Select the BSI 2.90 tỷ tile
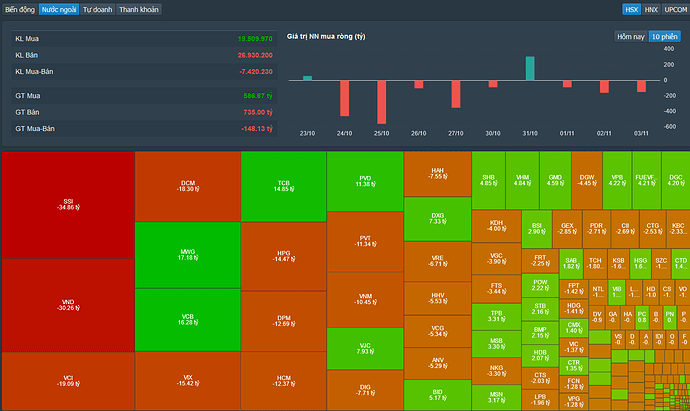This screenshot has width=690, height=411. pyautogui.click(x=537, y=229)
